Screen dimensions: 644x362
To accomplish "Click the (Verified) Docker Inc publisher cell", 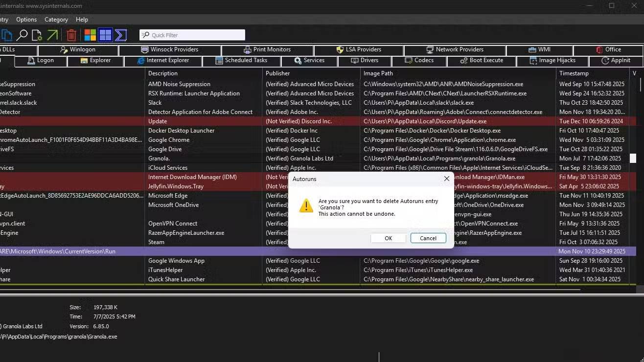I will coord(292,131).
